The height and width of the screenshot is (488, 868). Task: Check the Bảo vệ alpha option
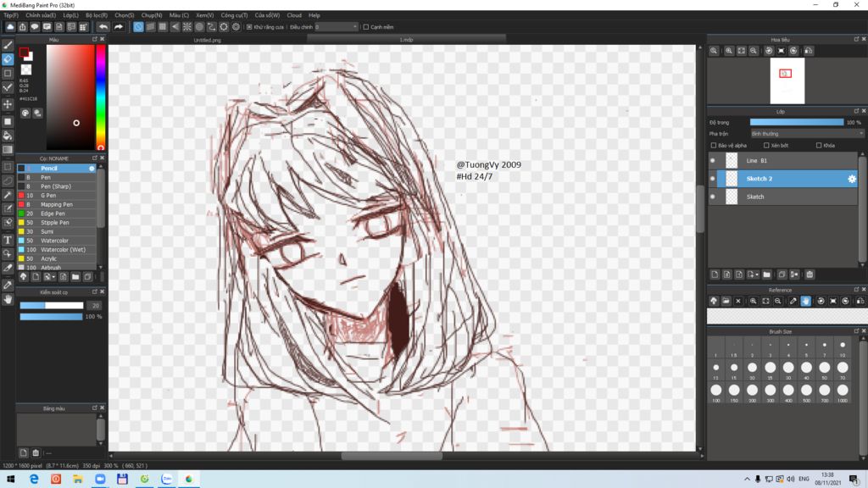tap(714, 146)
